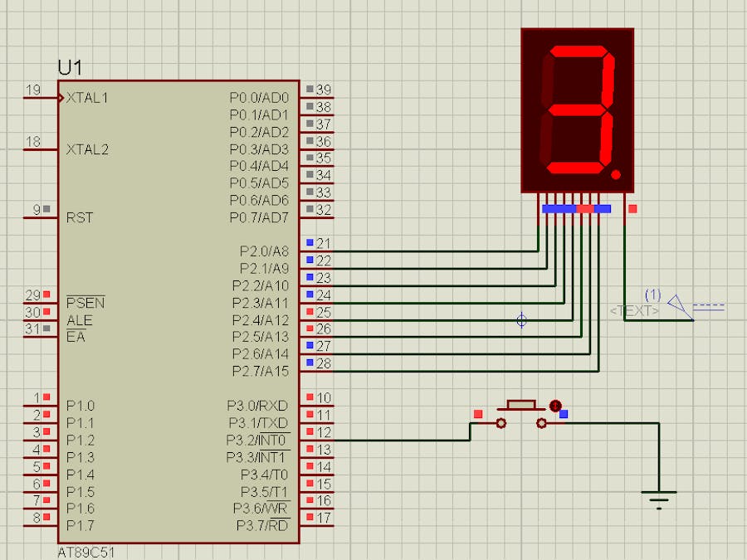Click the P2.7/A15 pin numbered 28
The height and width of the screenshot is (560, 747).
click(x=324, y=372)
